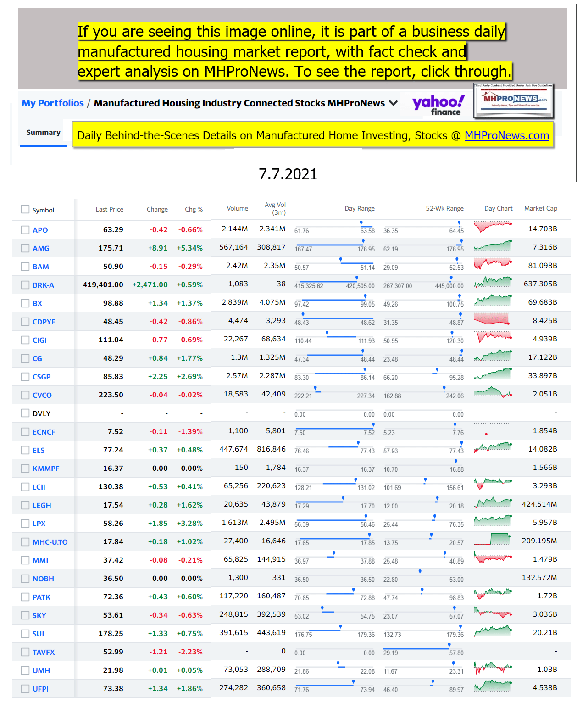This screenshot has height=703, width=588.
Task: Check the select-all checkbox beside Symbol
Action: click(x=25, y=209)
